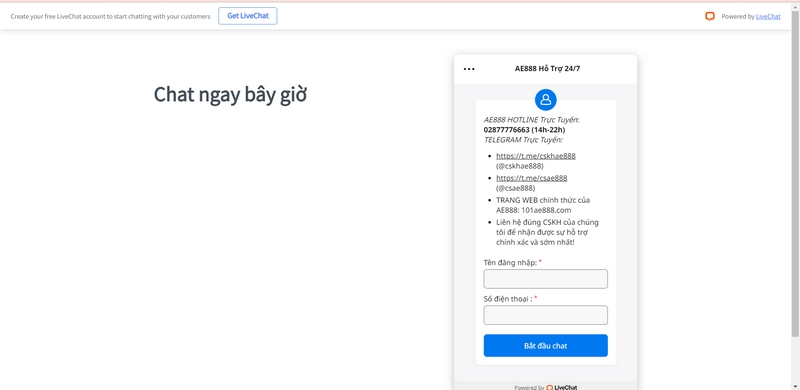Screen dimensions: 800x390
Task: Click the orange LiveChat logo in top bar
Action: [710, 16]
